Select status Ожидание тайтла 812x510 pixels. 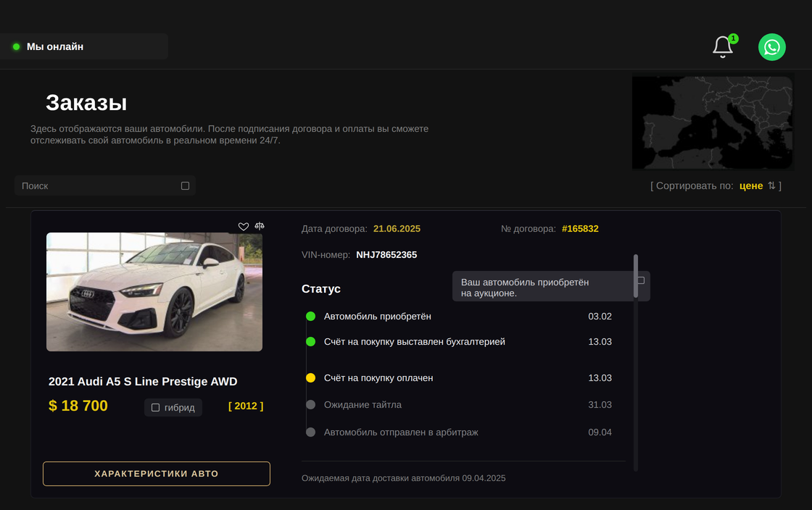(x=362, y=404)
